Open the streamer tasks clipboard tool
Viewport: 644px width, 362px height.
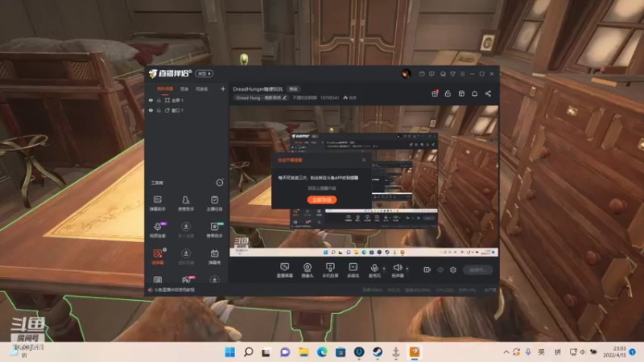(214, 204)
